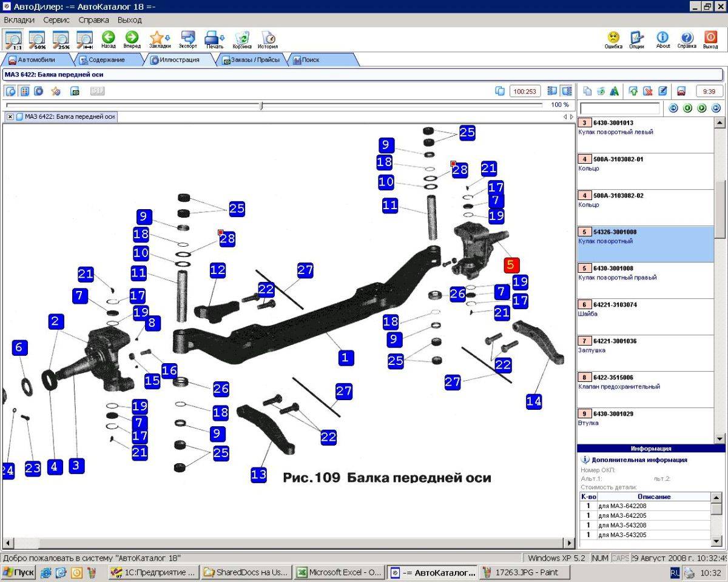Switch to the Автомобили tab
728x582 pixels.
[x=36, y=60]
